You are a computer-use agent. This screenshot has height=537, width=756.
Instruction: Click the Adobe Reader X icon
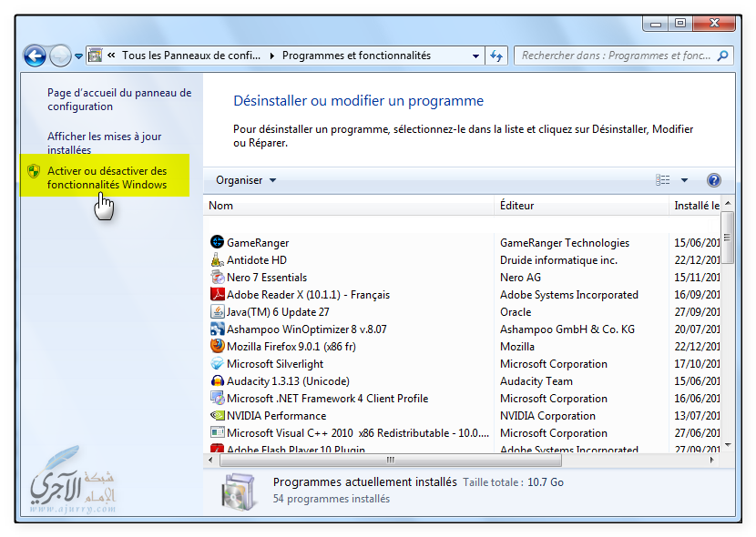click(218, 295)
